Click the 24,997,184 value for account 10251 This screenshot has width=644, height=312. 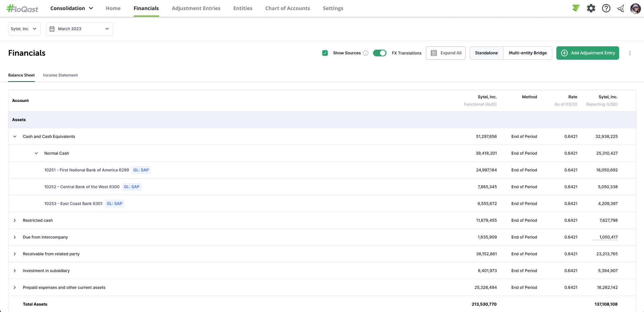486,170
